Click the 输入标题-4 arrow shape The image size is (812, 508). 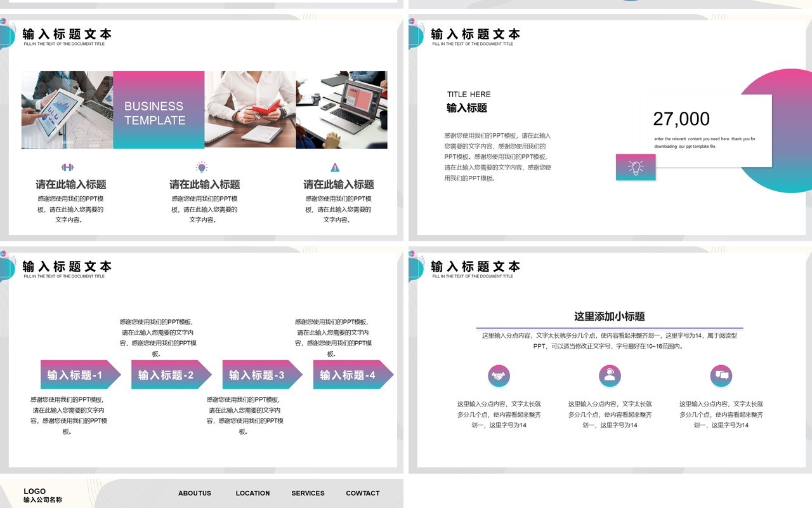[x=353, y=375]
